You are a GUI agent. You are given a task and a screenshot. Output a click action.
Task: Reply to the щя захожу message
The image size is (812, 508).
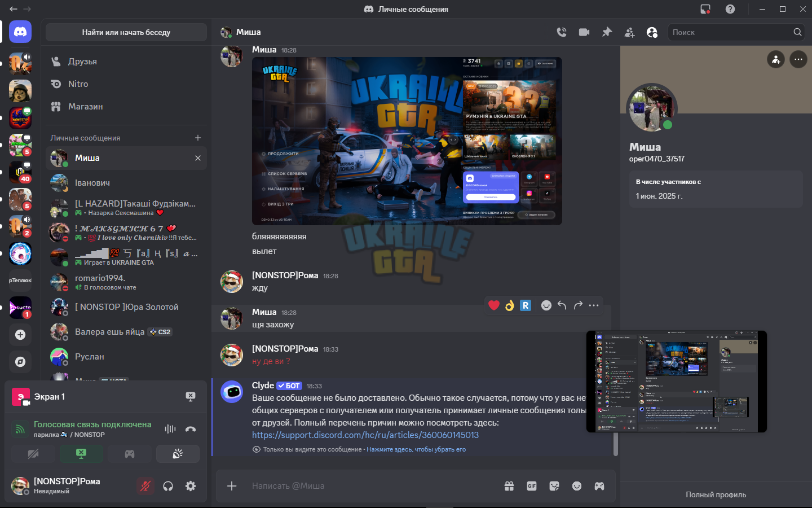pyautogui.click(x=562, y=305)
